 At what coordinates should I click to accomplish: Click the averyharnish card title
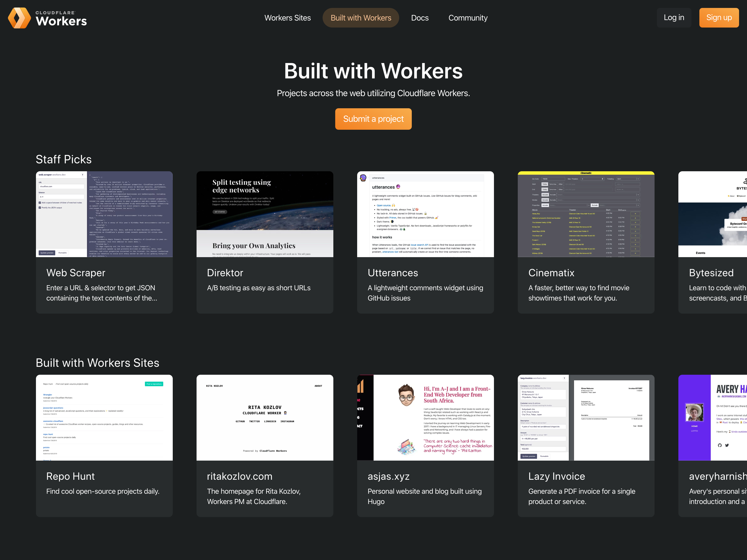(x=718, y=476)
